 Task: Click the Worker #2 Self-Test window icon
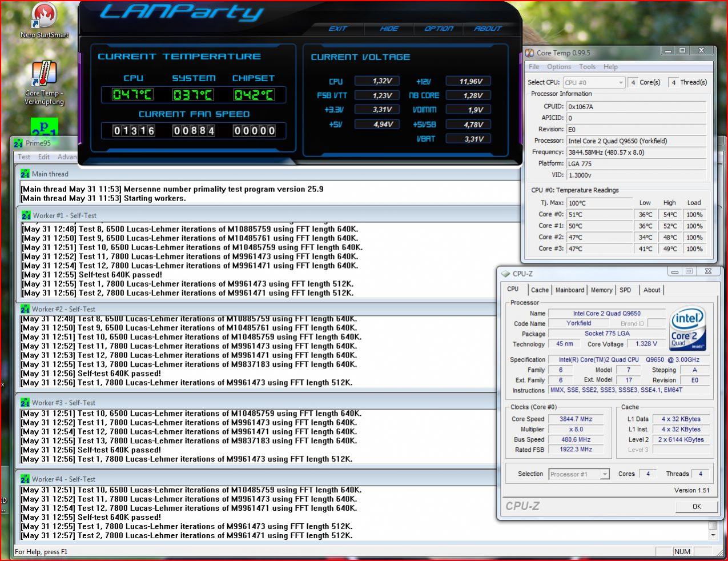25,309
